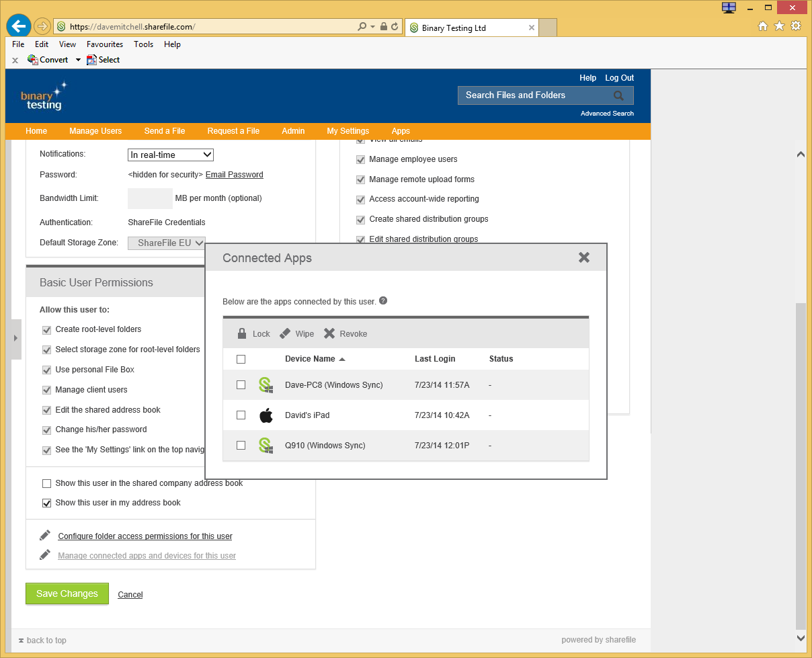This screenshot has height=658, width=812.
Task: Click the pencil icon beside Manage connected apps
Action: 45,555
